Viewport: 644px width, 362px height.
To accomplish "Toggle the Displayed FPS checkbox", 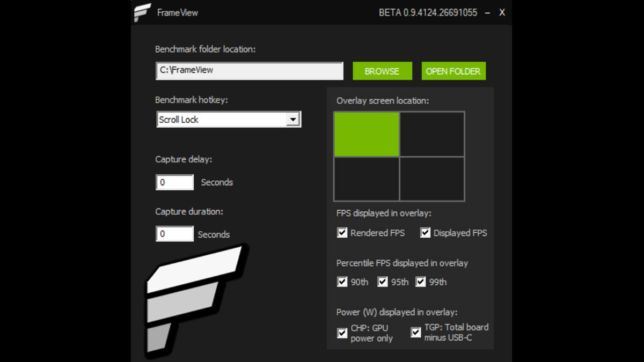I will (x=426, y=233).
